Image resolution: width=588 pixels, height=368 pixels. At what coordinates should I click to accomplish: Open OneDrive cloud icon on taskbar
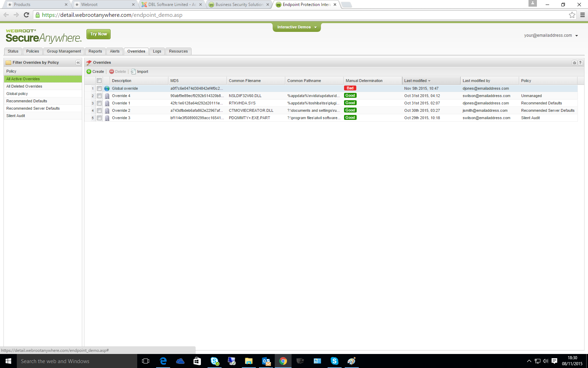click(x=180, y=361)
